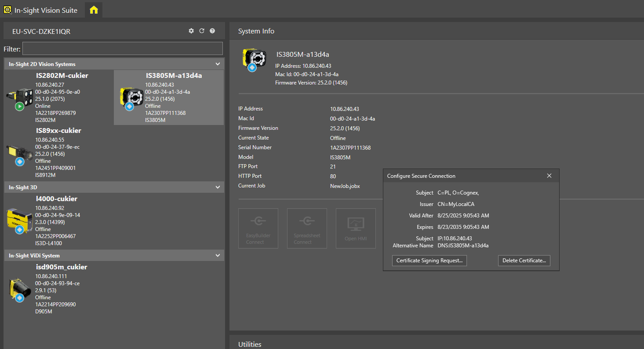Open the help question mark icon

[x=212, y=31]
